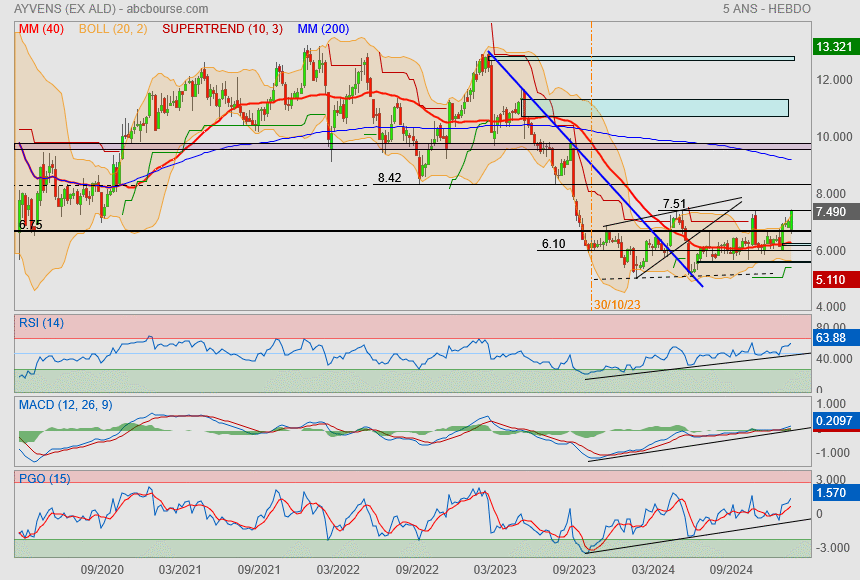Click the 1.570 PGO value tag
The width and height of the screenshot is (860, 580).
(832, 493)
